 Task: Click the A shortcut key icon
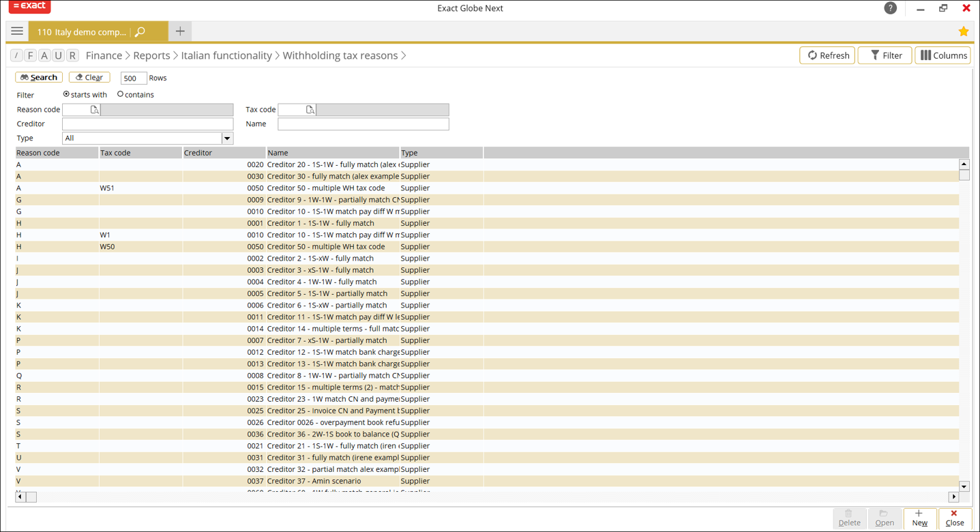pyautogui.click(x=44, y=56)
